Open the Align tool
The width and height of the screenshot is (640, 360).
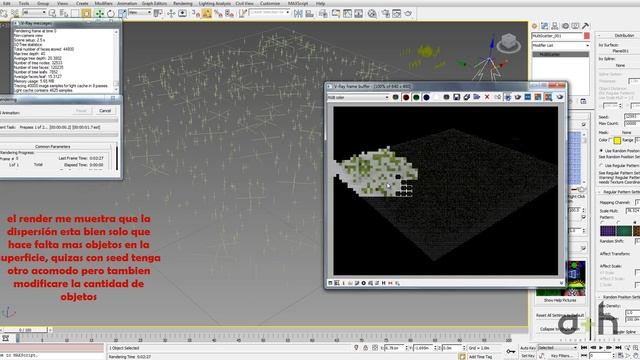[309, 13]
